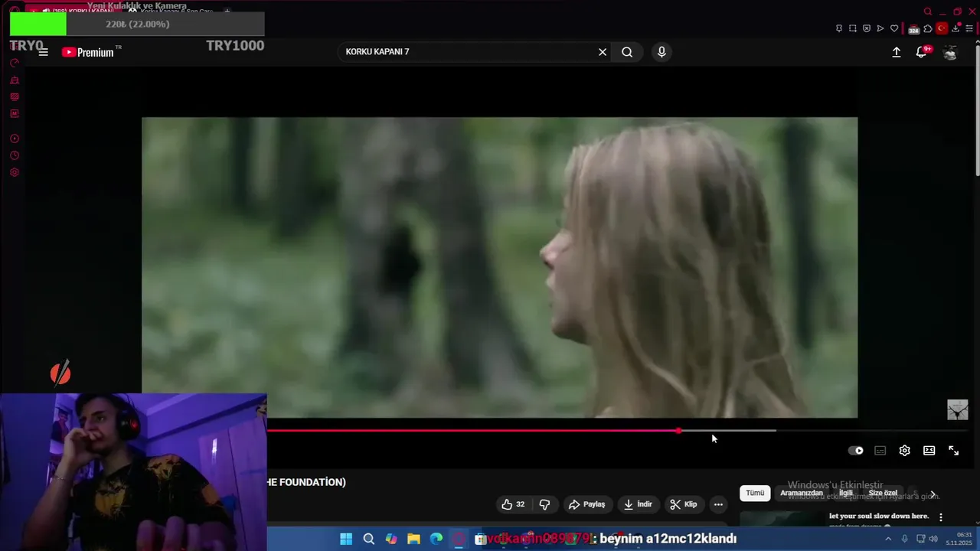
Task: Open Windows taskbar search
Action: [x=368, y=539]
